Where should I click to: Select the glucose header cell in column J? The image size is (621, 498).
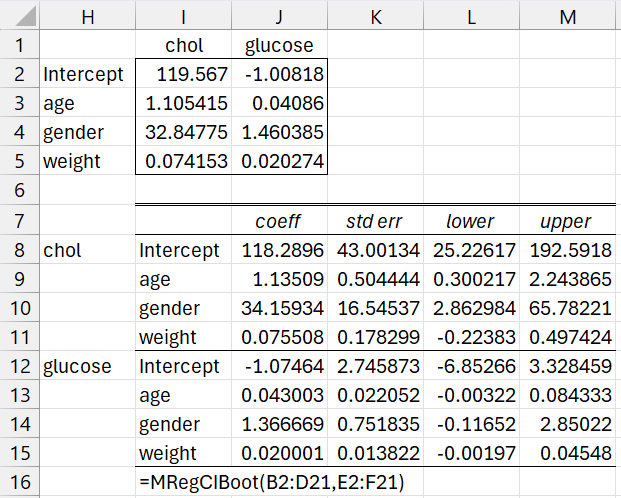(279, 45)
